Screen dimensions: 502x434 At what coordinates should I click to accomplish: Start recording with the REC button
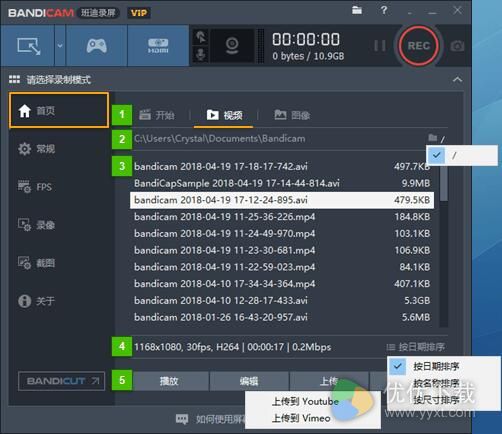[419, 46]
